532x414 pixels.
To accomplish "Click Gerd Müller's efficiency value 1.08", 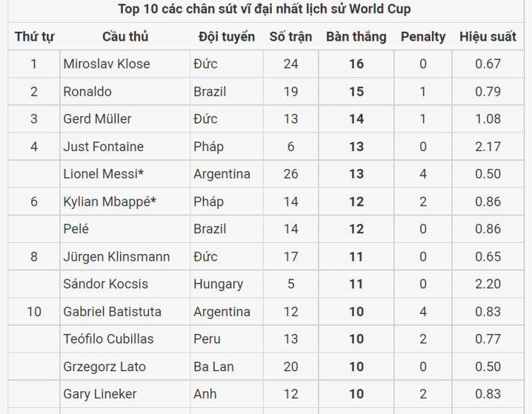I will [488, 119].
